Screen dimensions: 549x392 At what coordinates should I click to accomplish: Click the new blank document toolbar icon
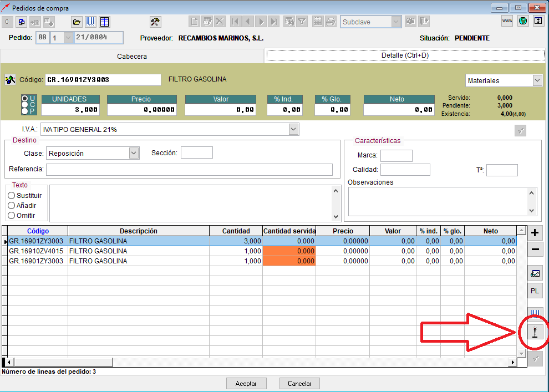tap(194, 22)
